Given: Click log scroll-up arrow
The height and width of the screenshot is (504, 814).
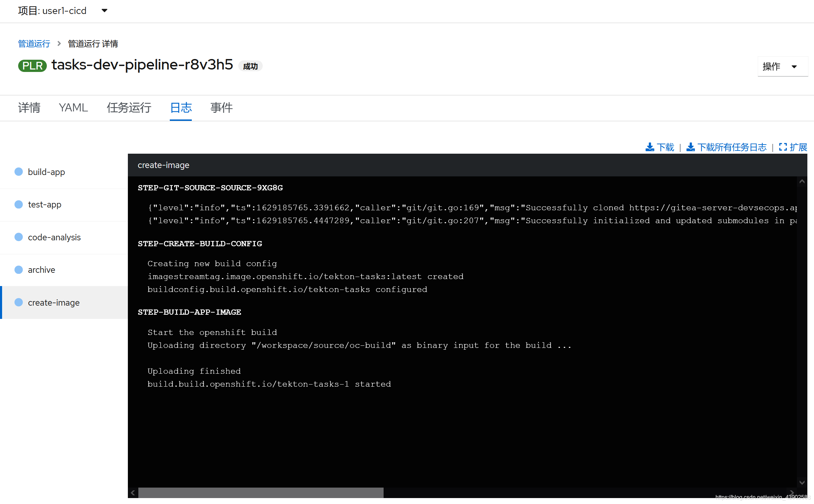Looking at the screenshot, I should [x=802, y=182].
